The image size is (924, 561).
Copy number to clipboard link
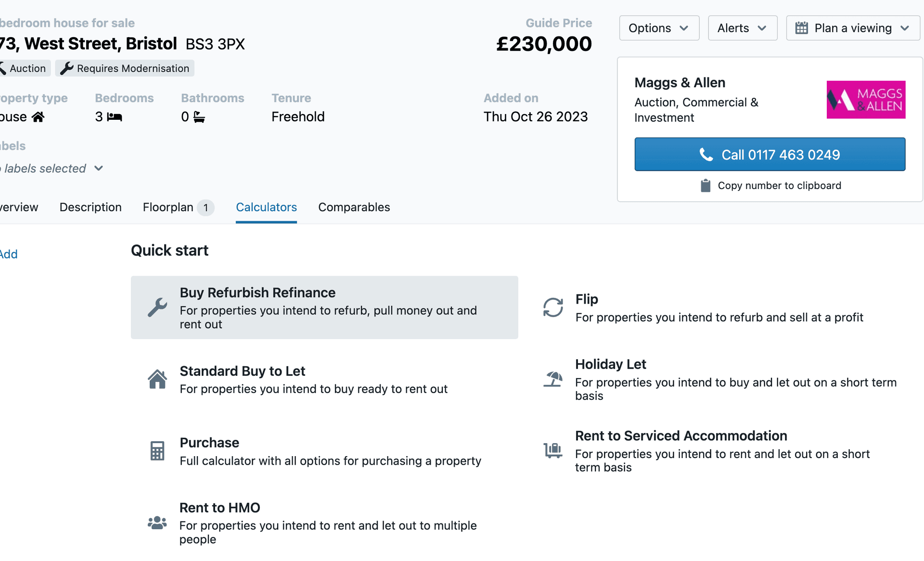pos(779,186)
